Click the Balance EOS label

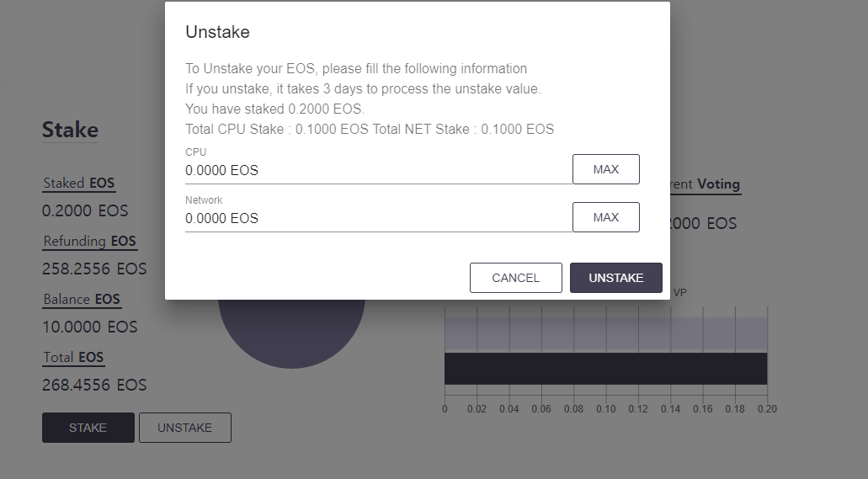coord(81,300)
